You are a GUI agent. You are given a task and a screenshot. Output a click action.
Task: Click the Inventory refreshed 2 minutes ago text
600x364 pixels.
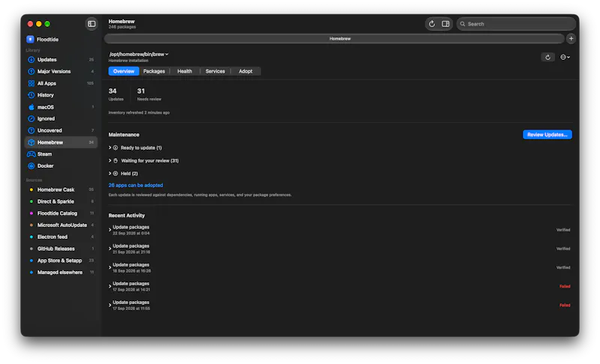click(139, 112)
